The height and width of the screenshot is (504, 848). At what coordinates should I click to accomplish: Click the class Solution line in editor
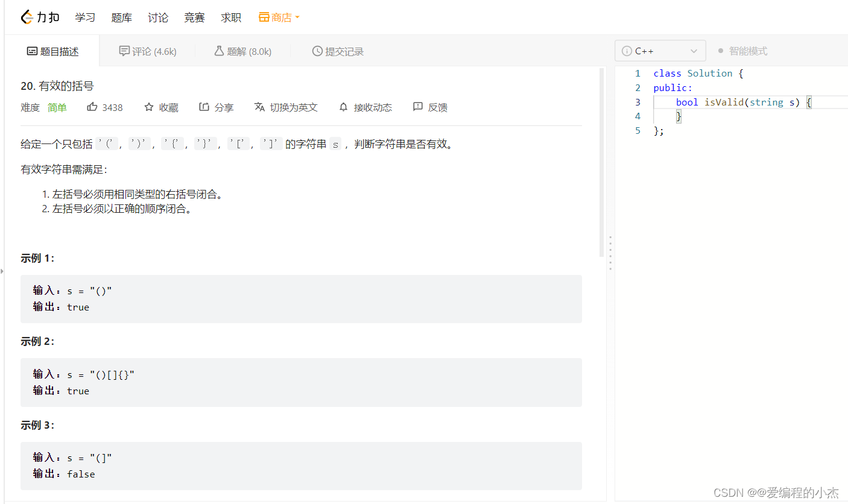pyautogui.click(x=698, y=74)
